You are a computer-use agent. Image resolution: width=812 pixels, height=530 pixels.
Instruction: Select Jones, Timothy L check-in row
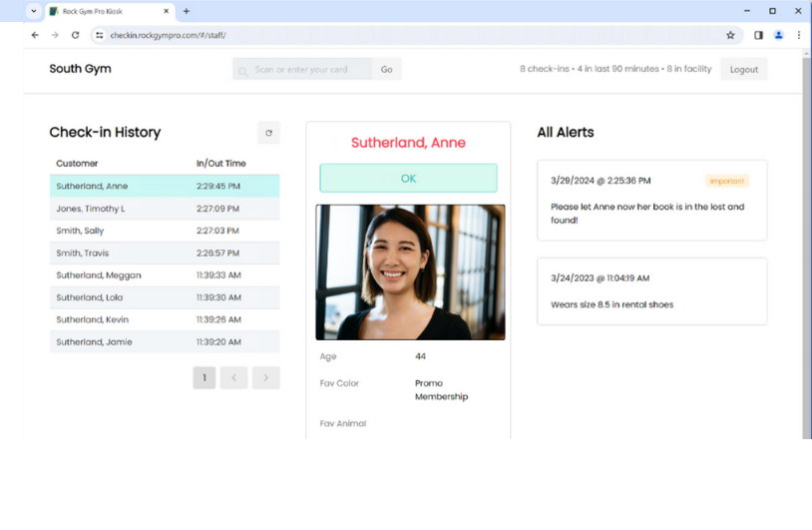tap(164, 209)
